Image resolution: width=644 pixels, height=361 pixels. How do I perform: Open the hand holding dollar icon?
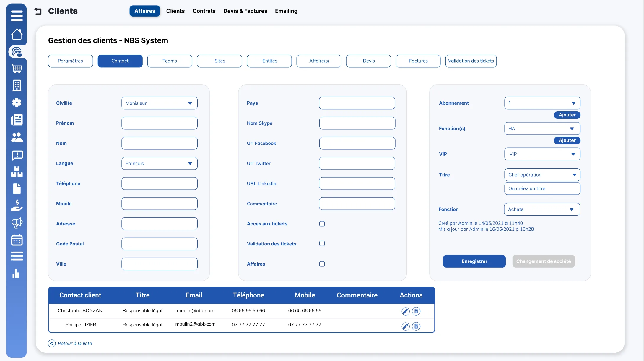pos(17,205)
